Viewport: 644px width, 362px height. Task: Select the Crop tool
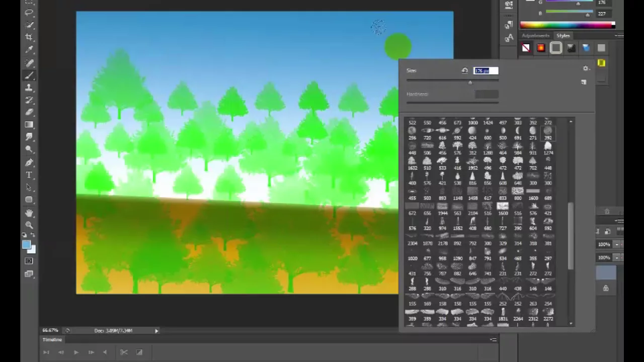[x=29, y=38]
